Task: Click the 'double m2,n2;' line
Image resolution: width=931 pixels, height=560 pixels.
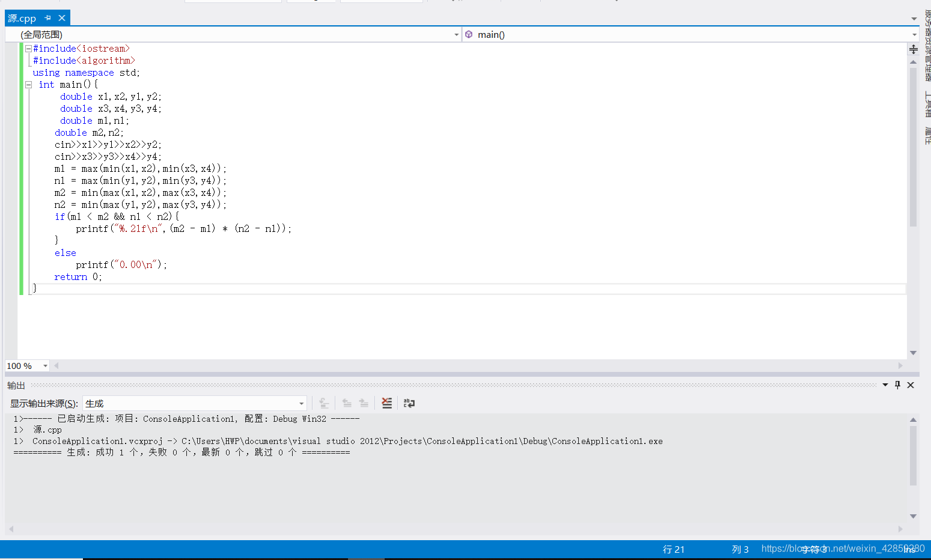Action: [x=89, y=133]
